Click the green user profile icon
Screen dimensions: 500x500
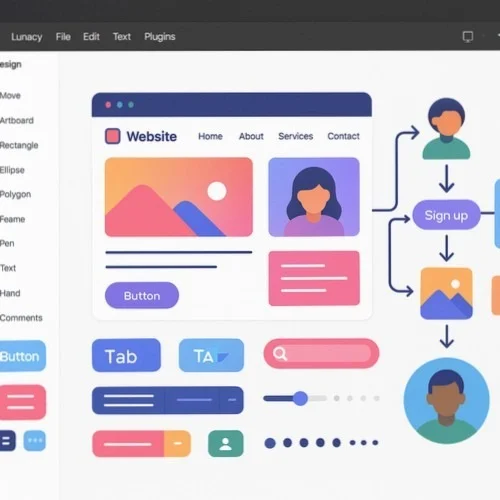[x=226, y=444]
